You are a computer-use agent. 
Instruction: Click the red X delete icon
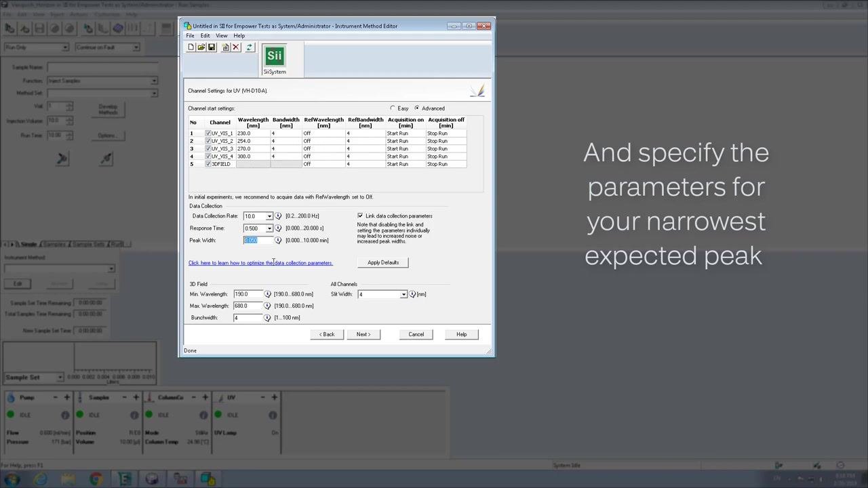236,47
